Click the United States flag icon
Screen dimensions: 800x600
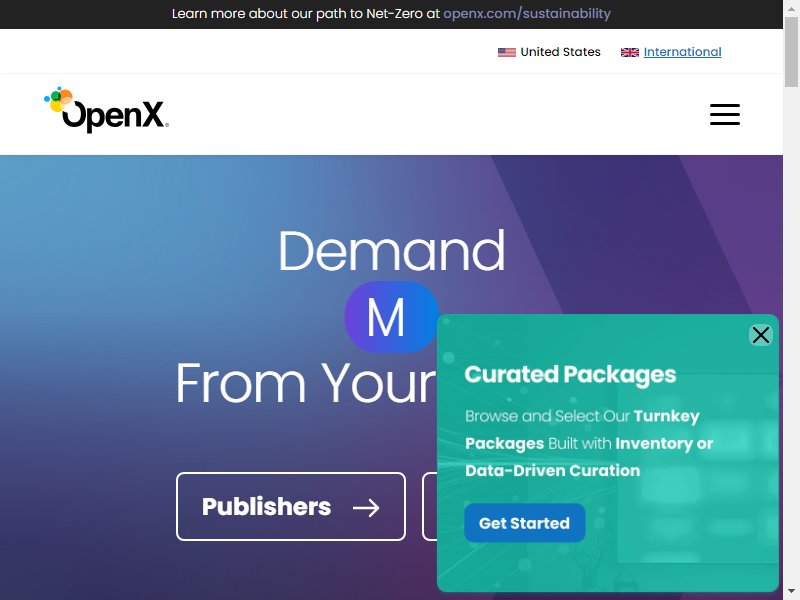coord(507,52)
